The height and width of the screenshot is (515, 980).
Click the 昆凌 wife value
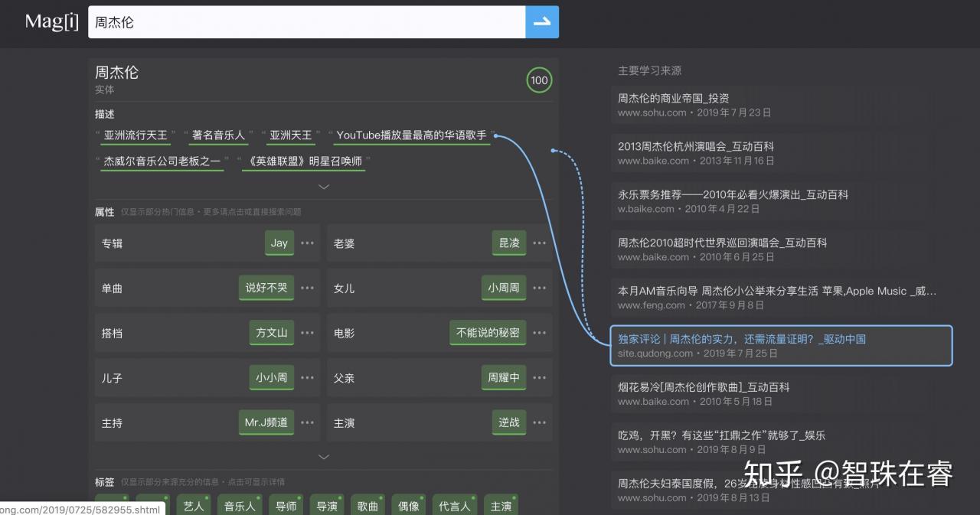tap(509, 243)
